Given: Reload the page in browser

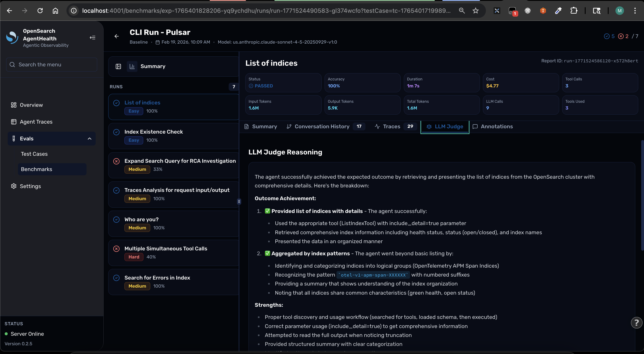Looking at the screenshot, I should pos(40,11).
